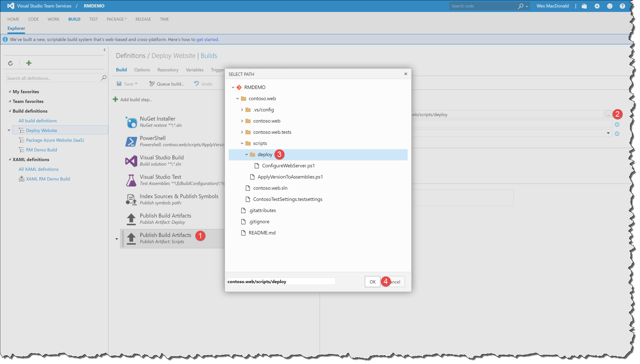The height and width of the screenshot is (364, 640).
Task: Click the search magnifier in definitions box
Action: [103, 78]
